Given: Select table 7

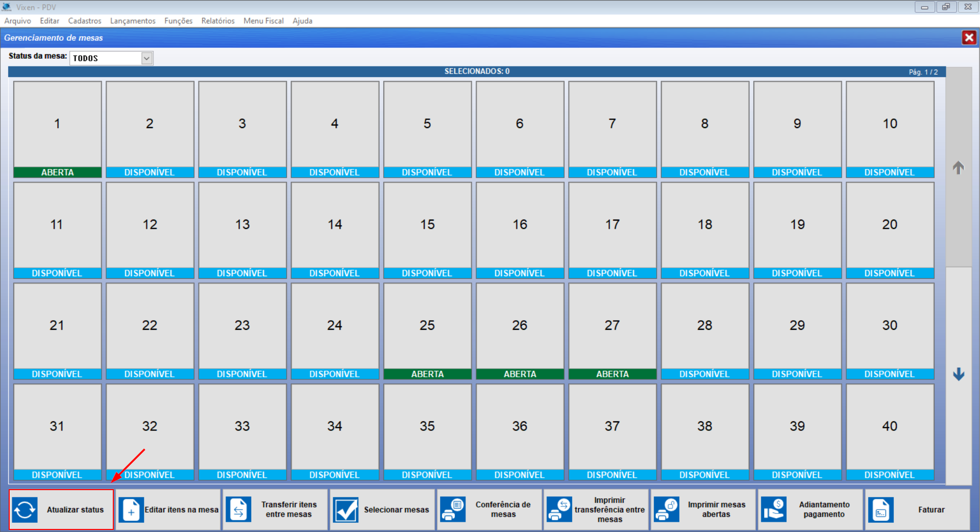Looking at the screenshot, I should click(x=612, y=129).
